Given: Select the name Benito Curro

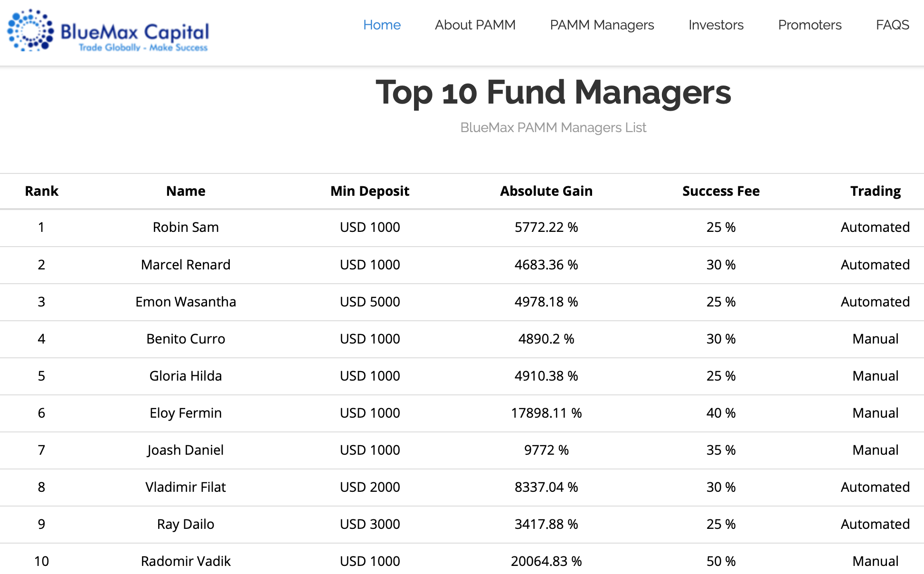Looking at the screenshot, I should (x=186, y=339).
